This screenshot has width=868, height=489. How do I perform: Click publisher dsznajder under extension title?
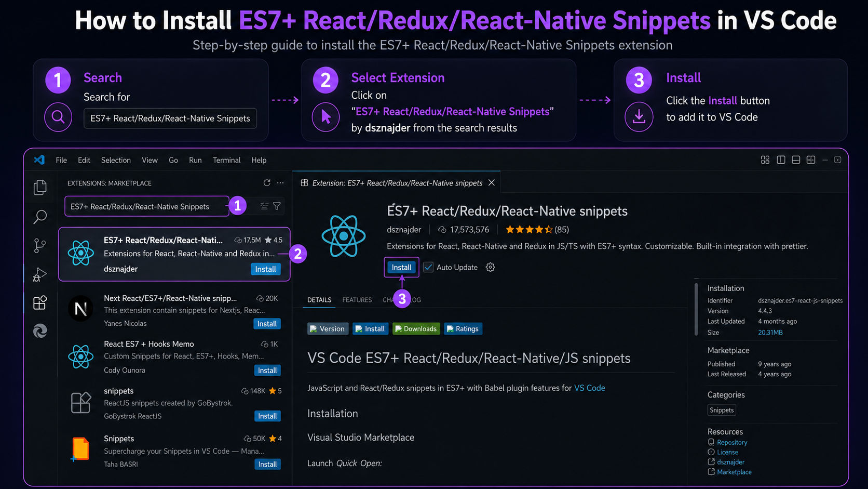tap(404, 229)
